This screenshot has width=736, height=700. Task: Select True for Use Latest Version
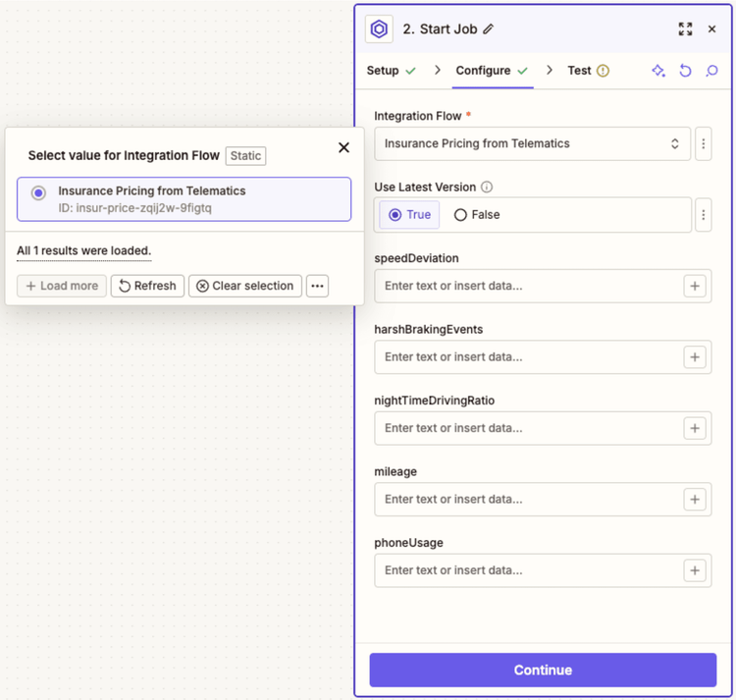(410, 215)
